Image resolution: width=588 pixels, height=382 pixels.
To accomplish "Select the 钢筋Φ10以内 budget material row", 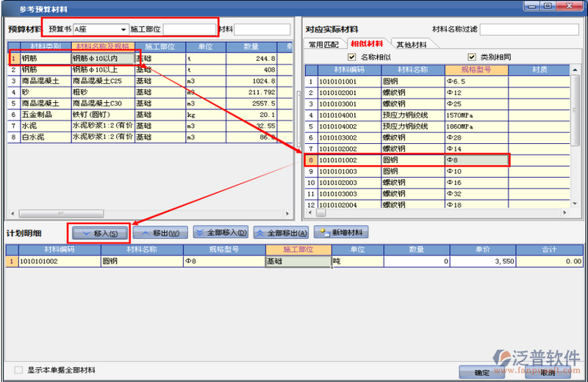I will pos(102,58).
